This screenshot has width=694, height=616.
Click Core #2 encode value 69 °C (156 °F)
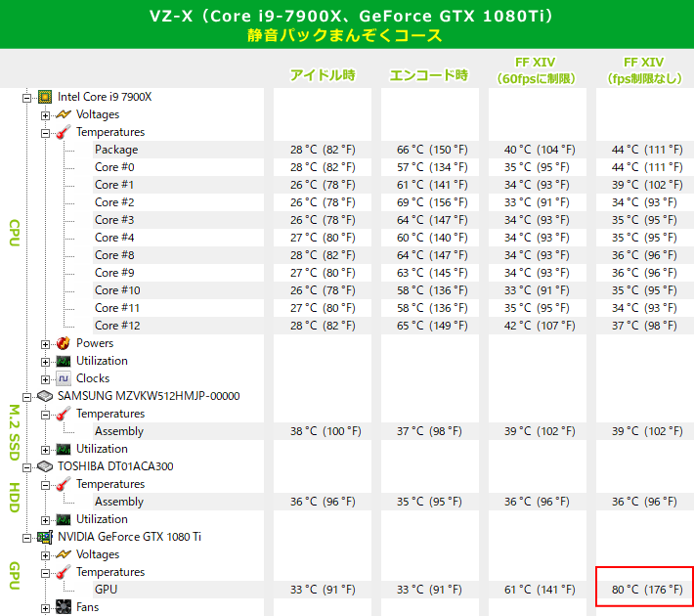[x=432, y=202]
